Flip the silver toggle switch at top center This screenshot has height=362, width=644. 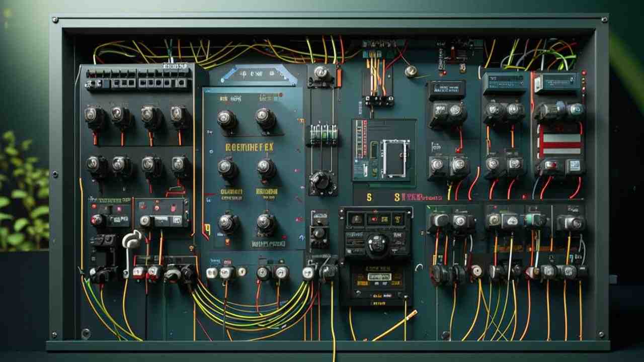[x=320, y=73]
